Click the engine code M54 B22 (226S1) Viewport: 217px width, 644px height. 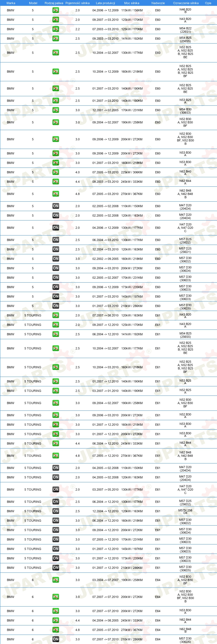(x=185, y=30)
